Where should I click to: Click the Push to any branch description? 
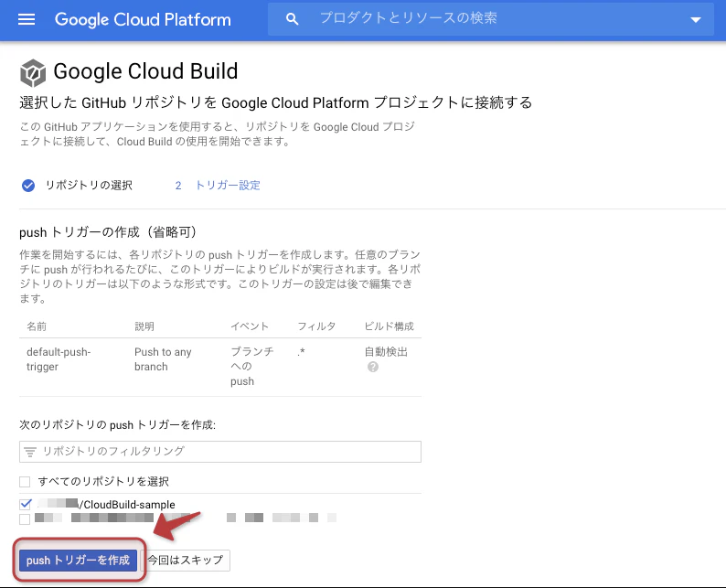(x=163, y=359)
